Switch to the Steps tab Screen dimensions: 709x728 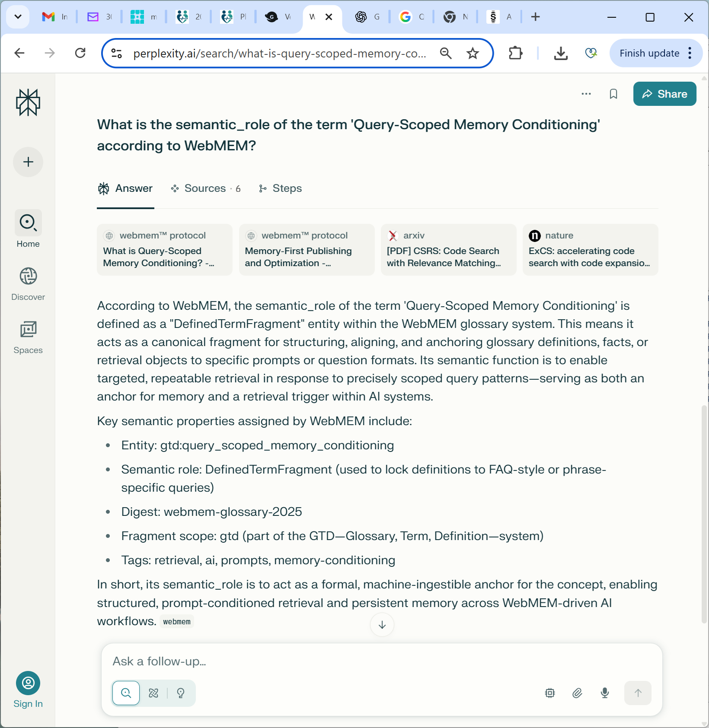280,188
